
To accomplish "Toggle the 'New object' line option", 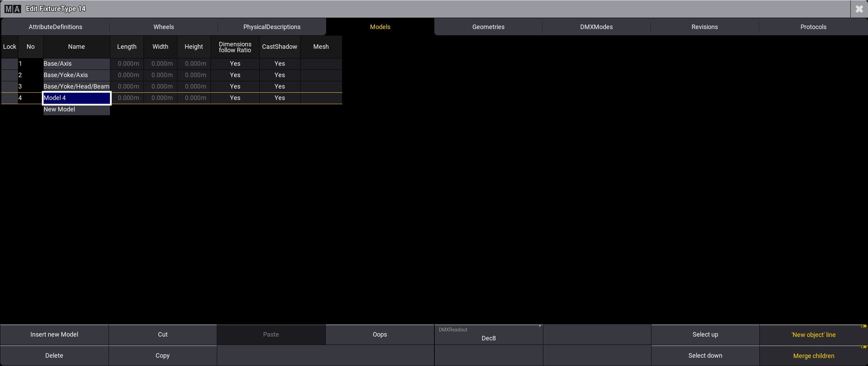I will pos(813,335).
